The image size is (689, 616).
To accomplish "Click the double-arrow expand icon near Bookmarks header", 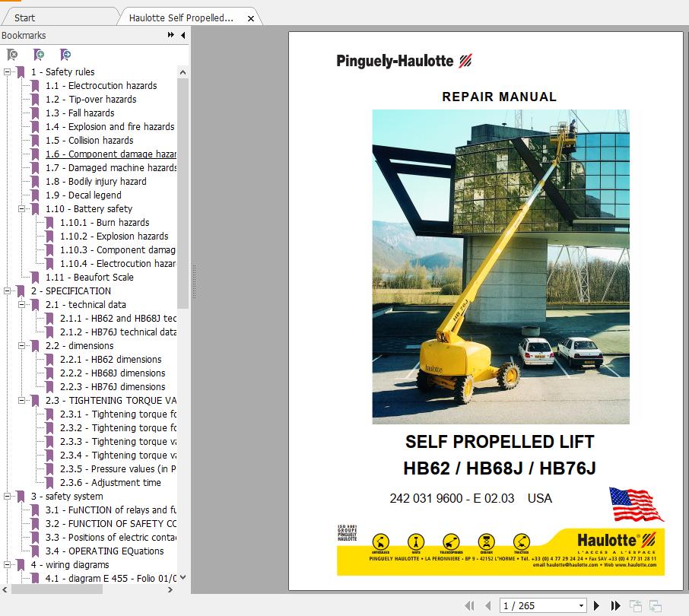I will (x=170, y=35).
